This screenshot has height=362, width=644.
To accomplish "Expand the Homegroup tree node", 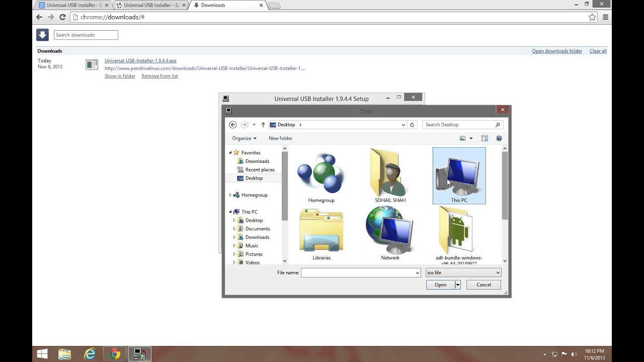I will click(230, 195).
